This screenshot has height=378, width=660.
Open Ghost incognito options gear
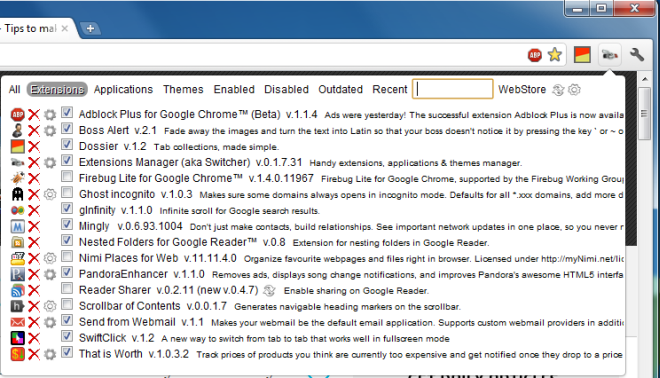click(x=50, y=194)
